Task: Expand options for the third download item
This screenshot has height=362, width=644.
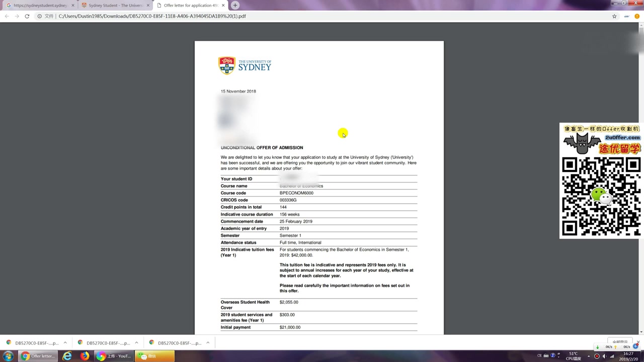Action: point(208,343)
